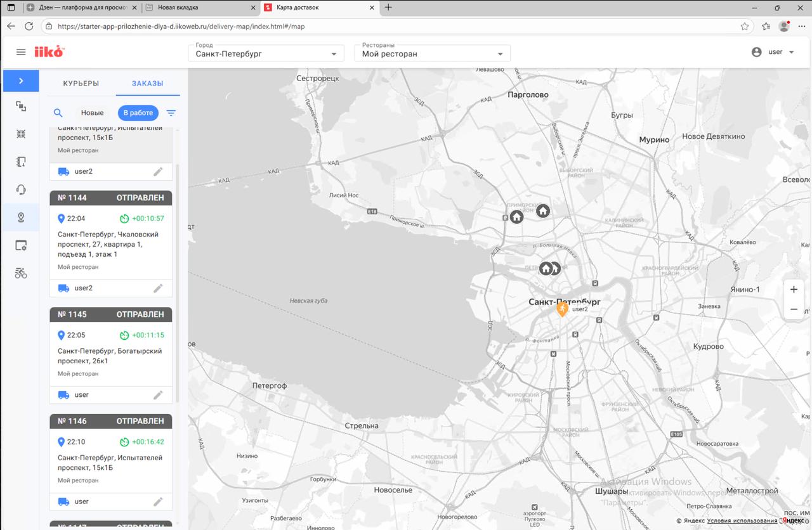Switch to the КУРЬЕРЫ tab
Screen dimensions: 812x530
coord(81,84)
